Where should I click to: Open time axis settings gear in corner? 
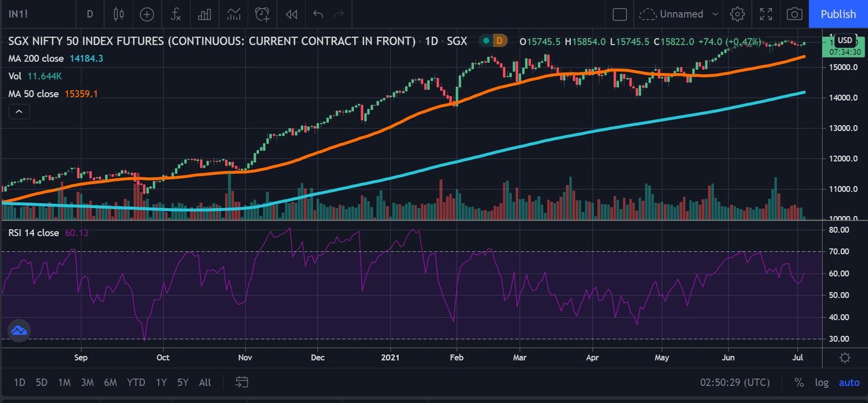(845, 358)
